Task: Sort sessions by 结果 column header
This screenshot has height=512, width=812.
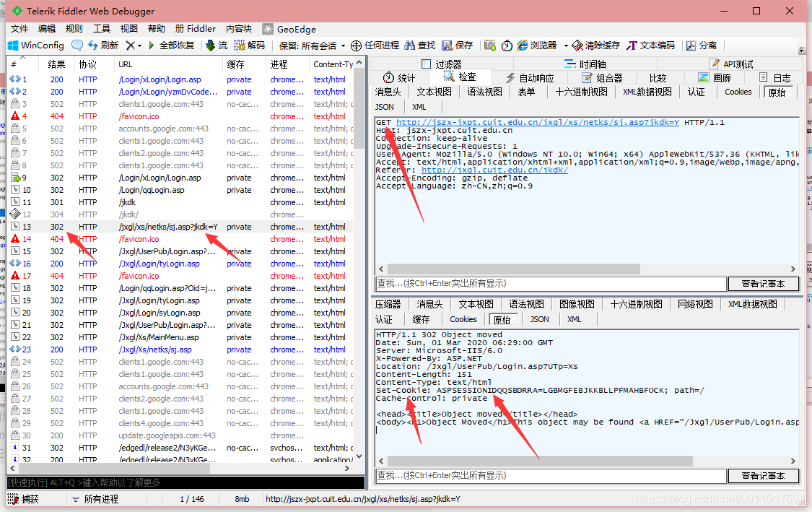Action: pos(56,64)
